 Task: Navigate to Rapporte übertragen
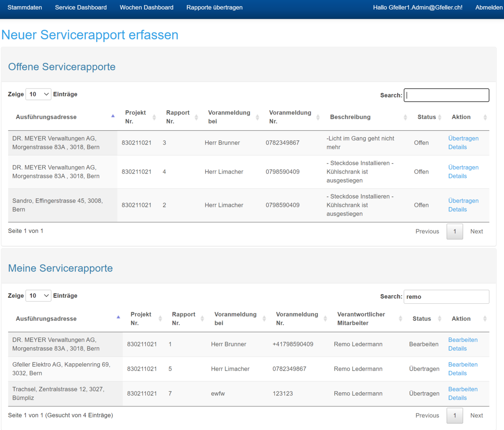[214, 8]
